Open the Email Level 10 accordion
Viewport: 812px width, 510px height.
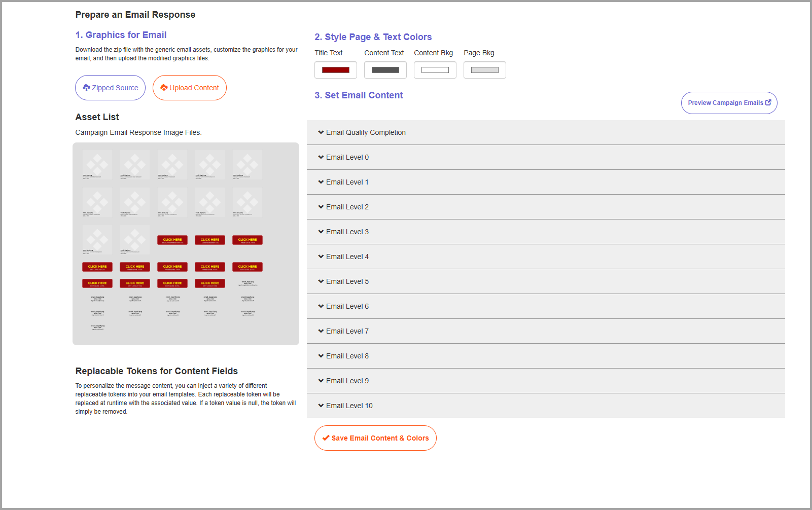[x=546, y=406]
